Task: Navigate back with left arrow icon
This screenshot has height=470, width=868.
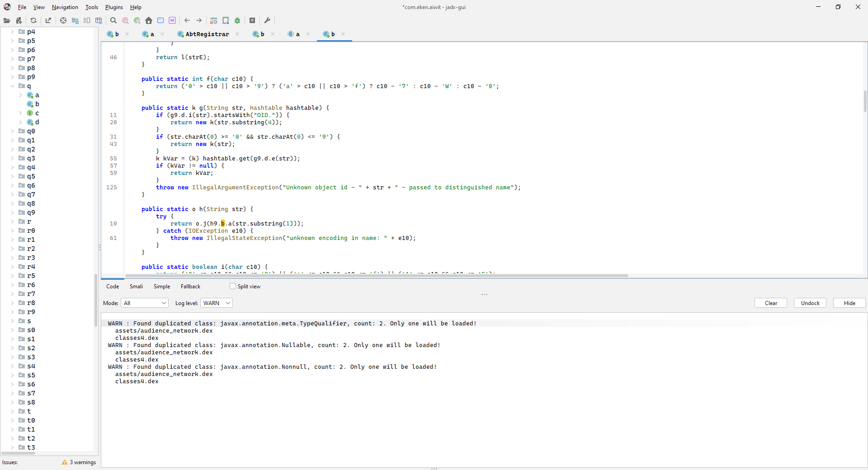Action: pos(187,20)
